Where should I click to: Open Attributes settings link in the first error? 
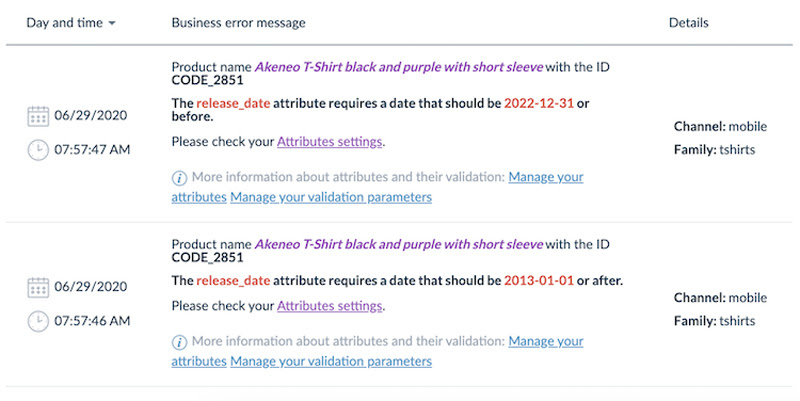coord(329,141)
